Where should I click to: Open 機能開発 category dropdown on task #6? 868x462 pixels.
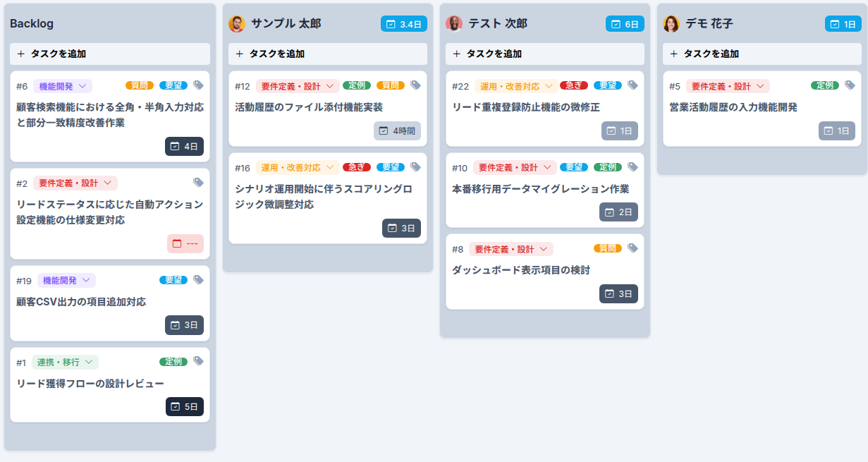click(63, 86)
